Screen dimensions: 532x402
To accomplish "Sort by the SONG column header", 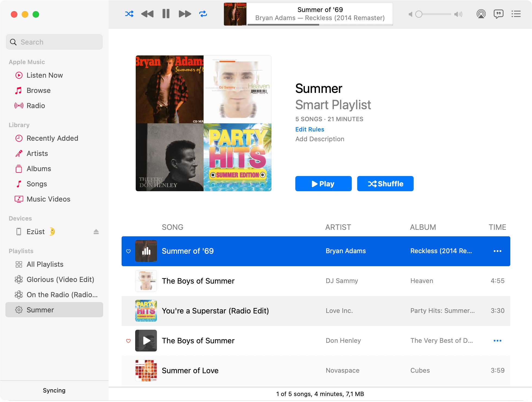I will point(173,227).
